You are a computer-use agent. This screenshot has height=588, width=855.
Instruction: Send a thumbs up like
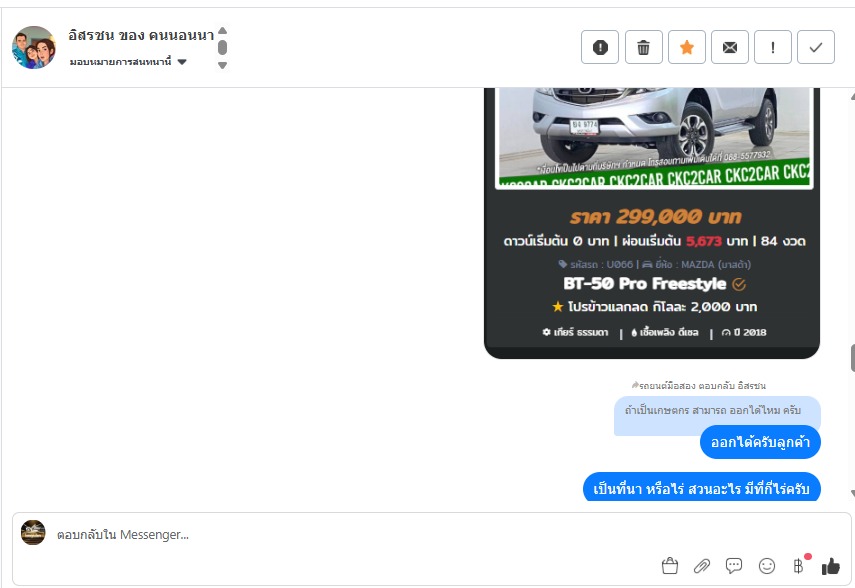click(x=830, y=566)
